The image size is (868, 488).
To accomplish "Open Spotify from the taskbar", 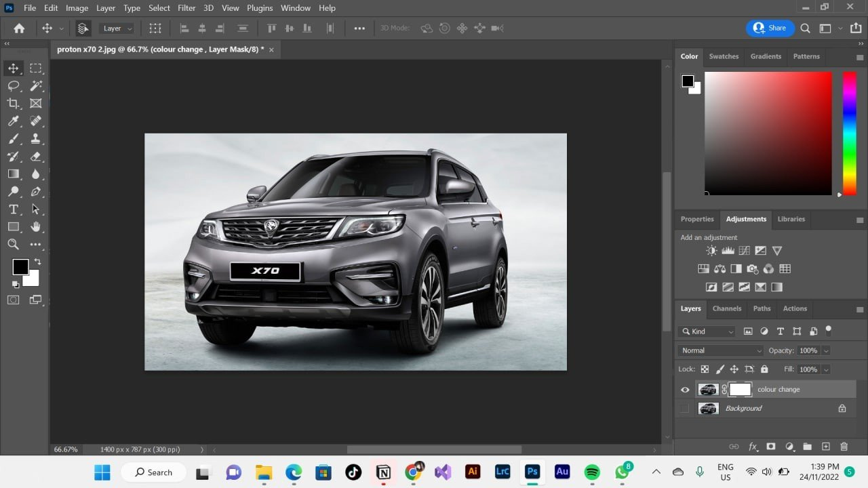I will pos(592,472).
